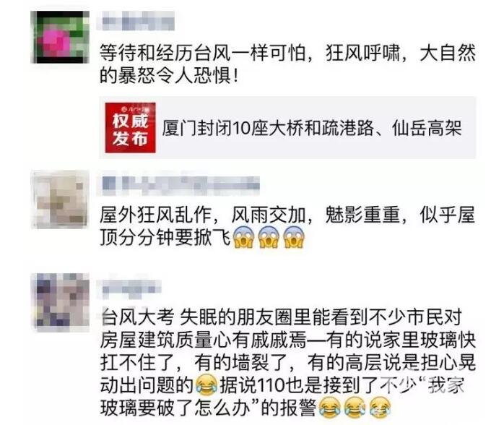The width and height of the screenshot is (504, 425).
Task: Open the 厦门封闭10座大桥和疏港路 article link
Action: (312, 128)
